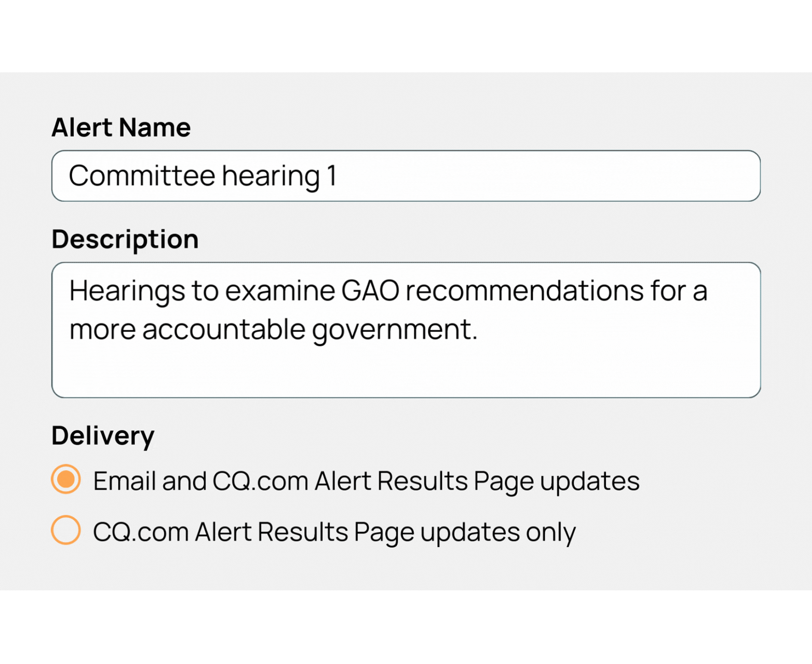The height and width of the screenshot is (664, 812).
Task: Click "GAO" in the Description text
Action: coord(370,291)
